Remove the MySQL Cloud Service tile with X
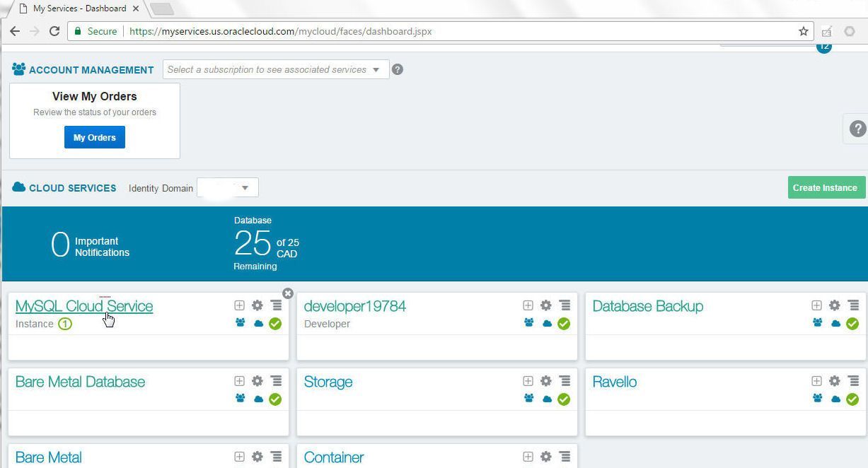The image size is (868, 468). (288, 293)
